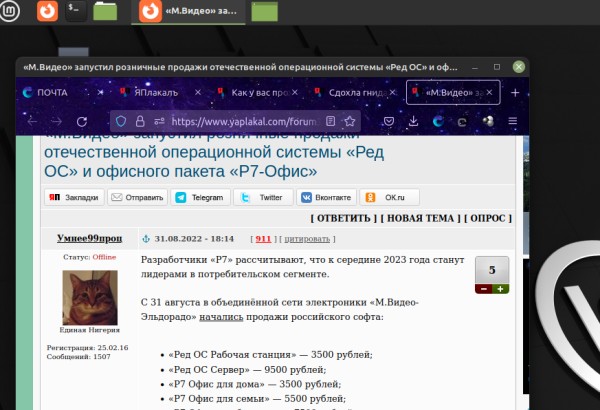Share the topic on Twitter
The image size is (600, 410).
[x=263, y=197]
